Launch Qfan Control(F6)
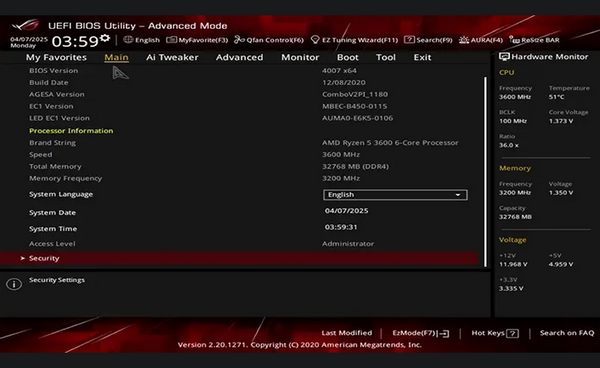600x368 pixels. pyautogui.click(x=269, y=40)
